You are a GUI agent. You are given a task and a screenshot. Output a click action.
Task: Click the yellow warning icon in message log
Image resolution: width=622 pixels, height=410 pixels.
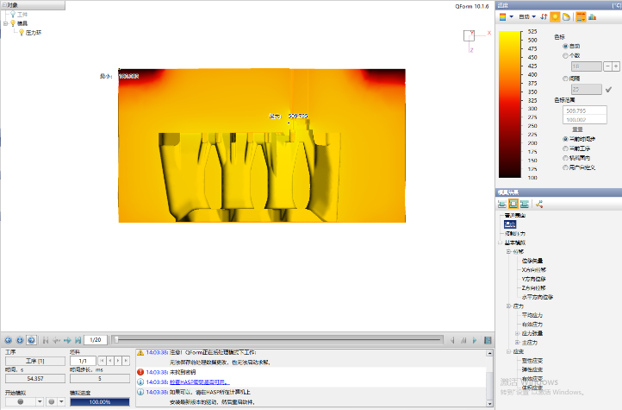[x=140, y=352]
